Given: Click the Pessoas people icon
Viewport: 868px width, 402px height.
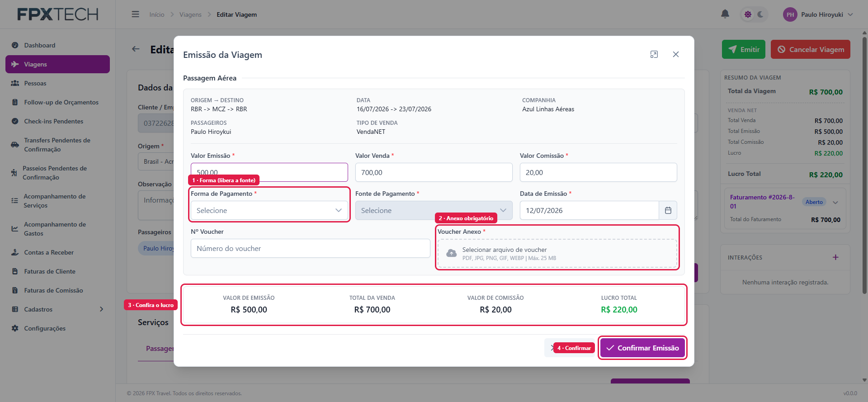Looking at the screenshot, I should [x=15, y=83].
